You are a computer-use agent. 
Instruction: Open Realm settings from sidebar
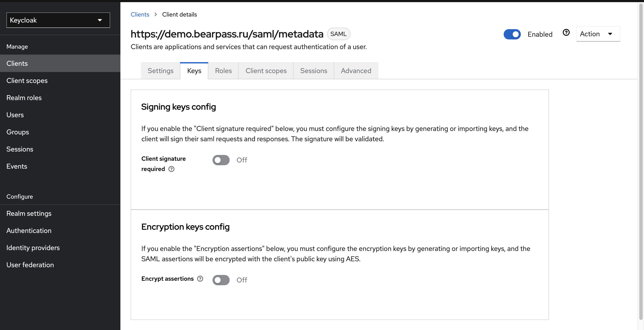(x=29, y=213)
